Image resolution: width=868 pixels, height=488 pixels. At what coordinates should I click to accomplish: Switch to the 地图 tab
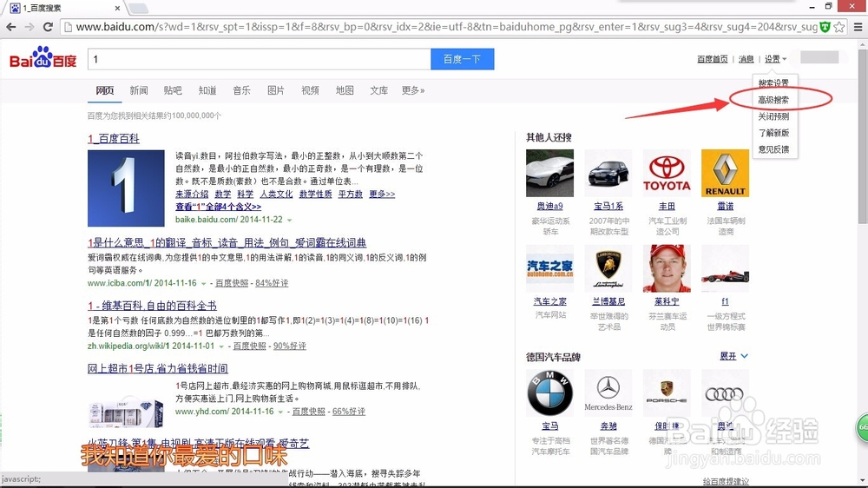pyautogui.click(x=345, y=90)
